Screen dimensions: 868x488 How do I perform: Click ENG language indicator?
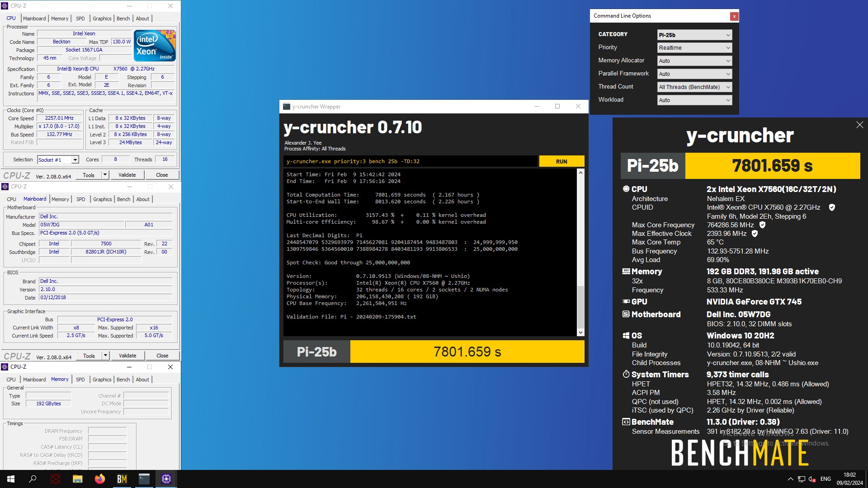tap(826, 479)
